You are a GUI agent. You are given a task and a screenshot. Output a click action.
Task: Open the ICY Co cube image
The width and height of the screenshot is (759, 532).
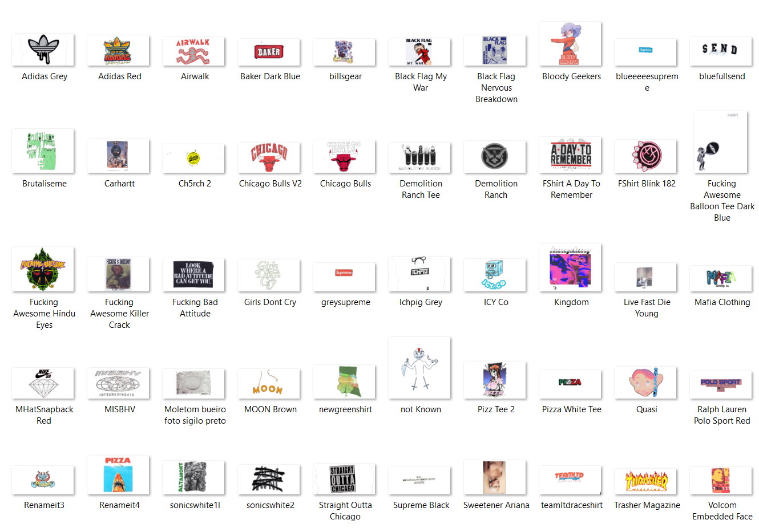495,274
